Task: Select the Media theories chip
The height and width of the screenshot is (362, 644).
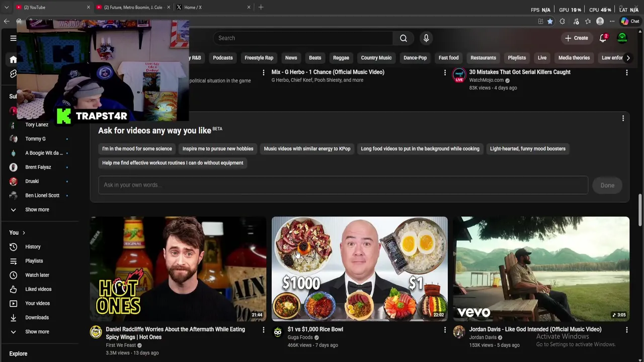Action: coord(574,58)
